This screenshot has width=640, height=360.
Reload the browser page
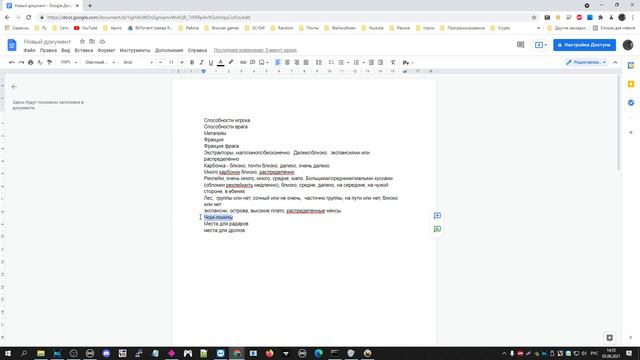29,18
